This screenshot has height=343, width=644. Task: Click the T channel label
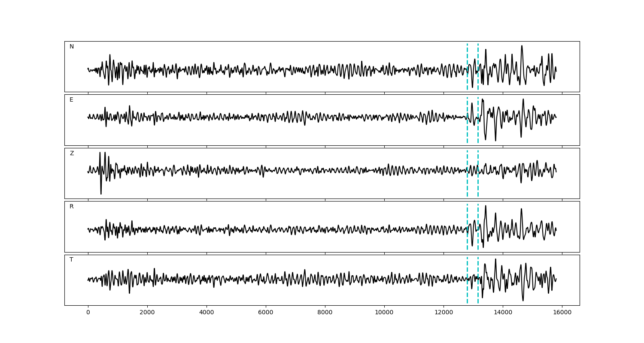[71, 260]
